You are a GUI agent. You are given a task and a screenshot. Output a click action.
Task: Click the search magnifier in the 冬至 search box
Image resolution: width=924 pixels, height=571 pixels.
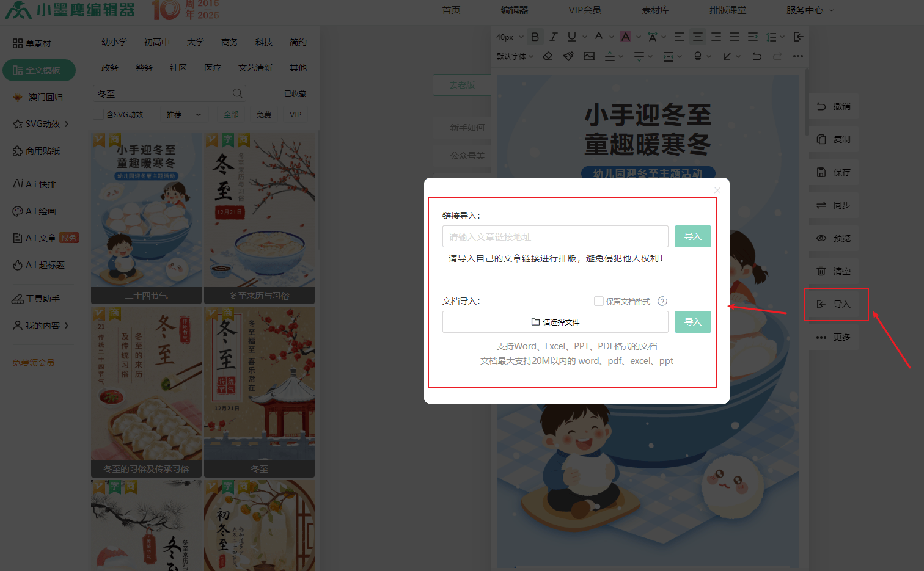(238, 93)
